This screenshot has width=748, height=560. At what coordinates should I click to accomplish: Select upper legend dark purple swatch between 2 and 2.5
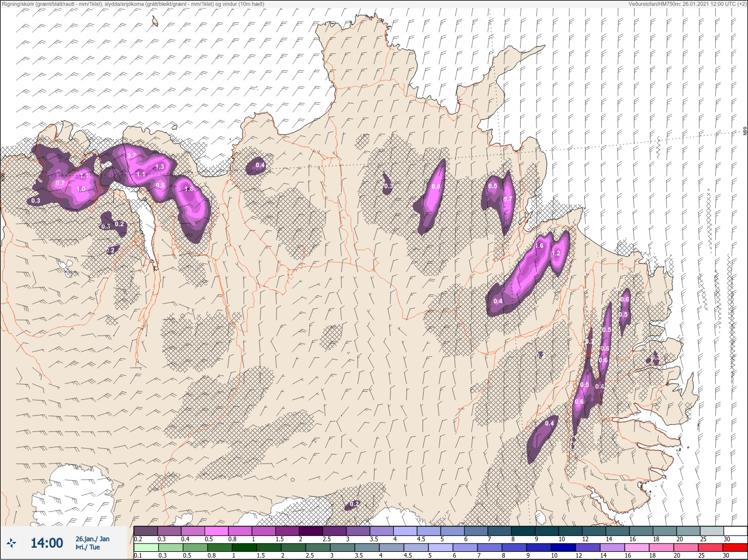[311, 531]
